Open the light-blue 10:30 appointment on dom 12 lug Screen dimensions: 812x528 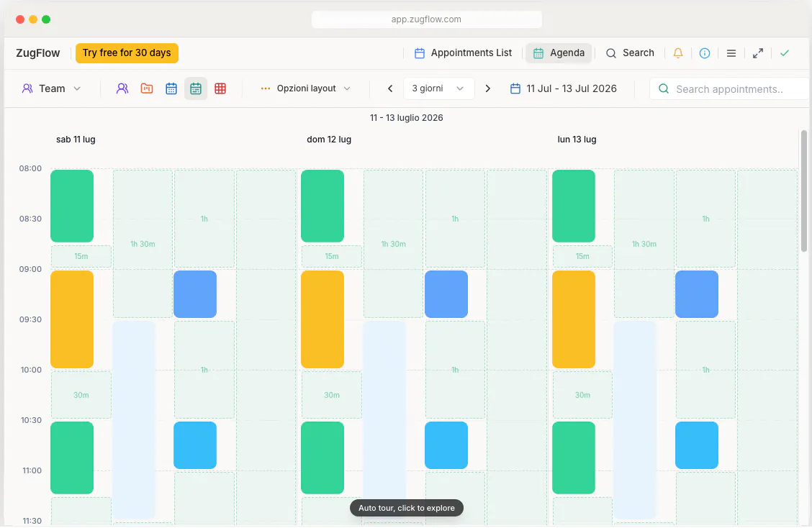pyautogui.click(x=446, y=445)
